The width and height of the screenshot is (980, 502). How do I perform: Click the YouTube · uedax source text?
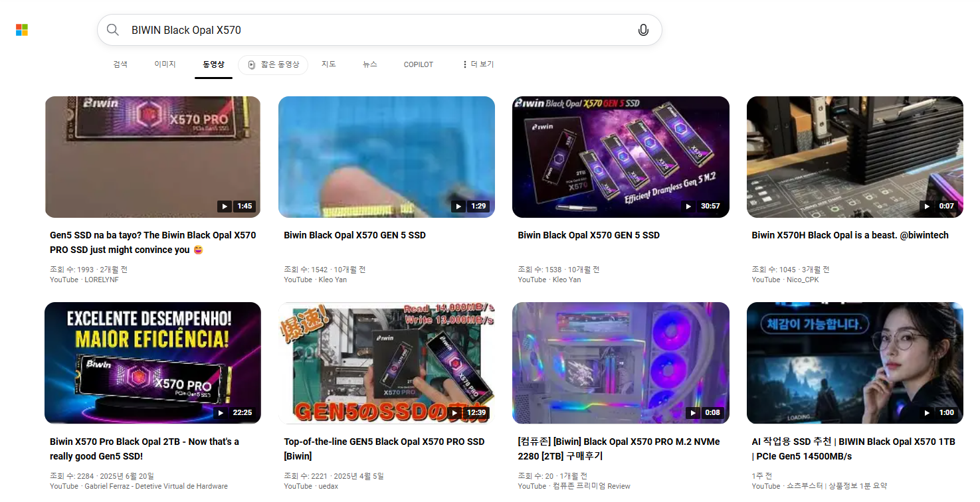(311, 486)
